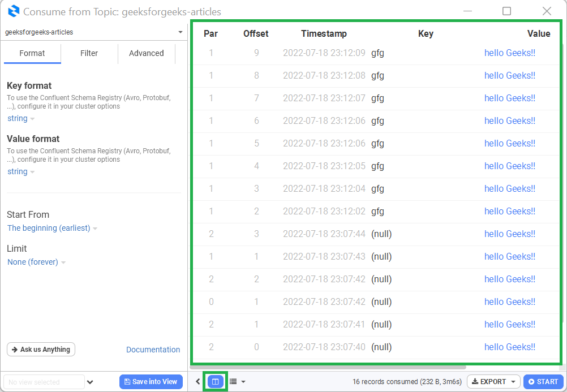The width and height of the screenshot is (567, 392).
Task: Open hello Geeks!! value at 23:07:44
Action: tap(509, 234)
